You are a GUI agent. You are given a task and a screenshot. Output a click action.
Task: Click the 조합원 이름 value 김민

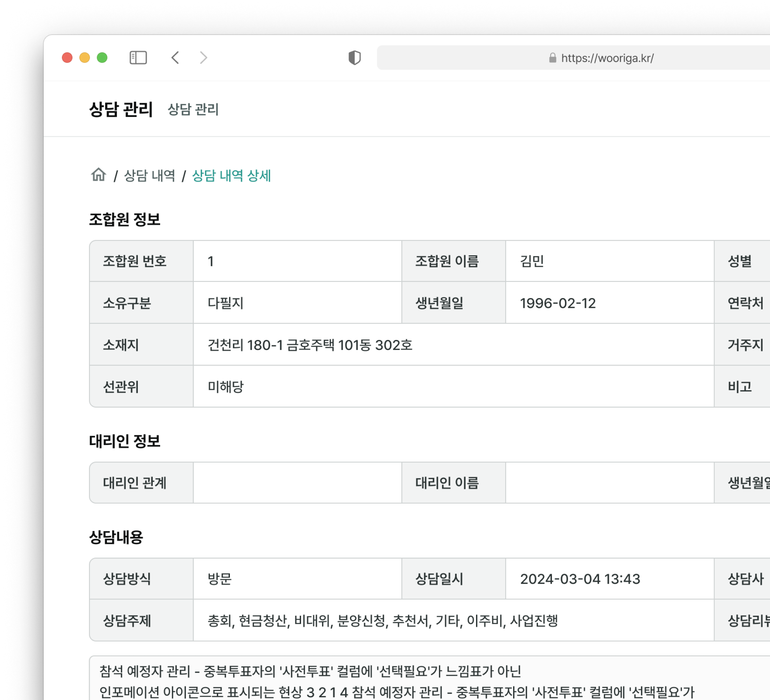point(532,261)
